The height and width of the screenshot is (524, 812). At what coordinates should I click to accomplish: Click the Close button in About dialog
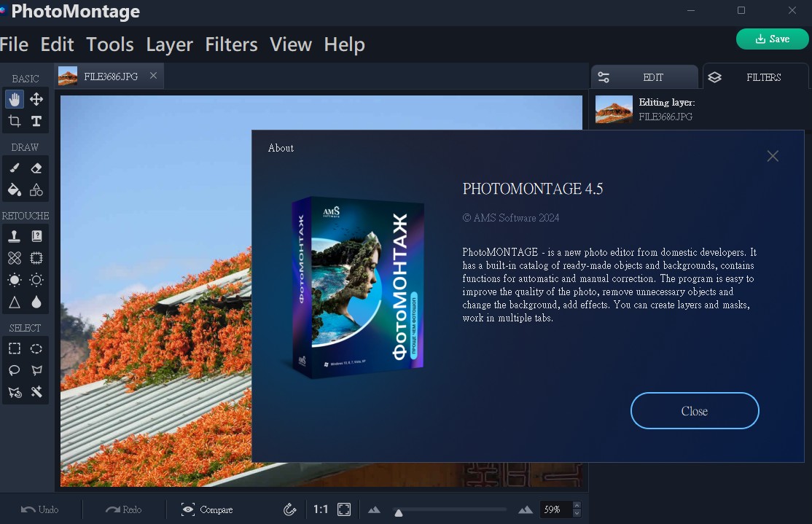(x=694, y=411)
